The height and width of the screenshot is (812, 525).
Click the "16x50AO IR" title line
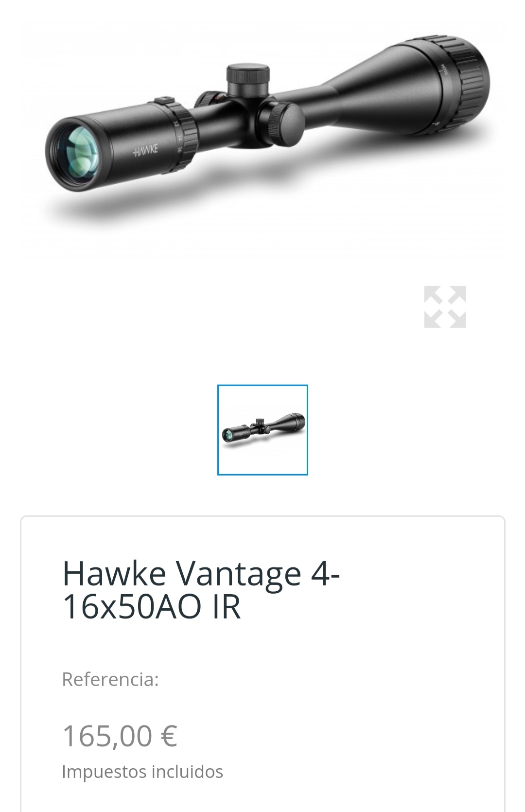152,606
